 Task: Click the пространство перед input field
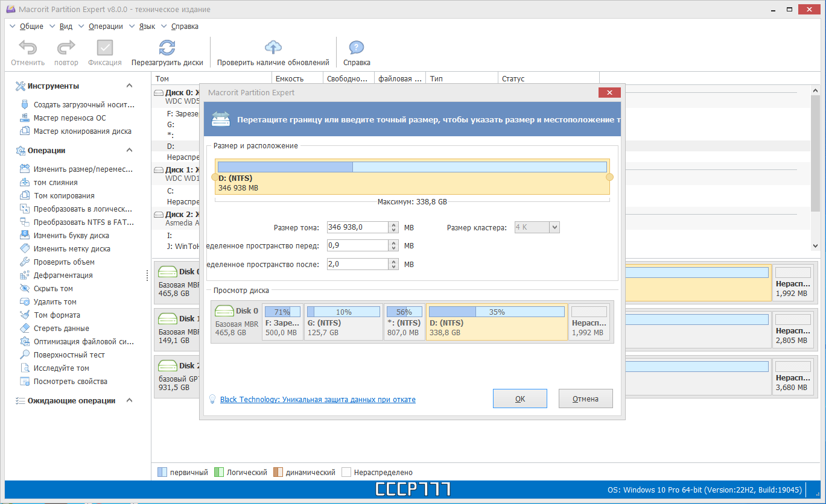coord(357,245)
